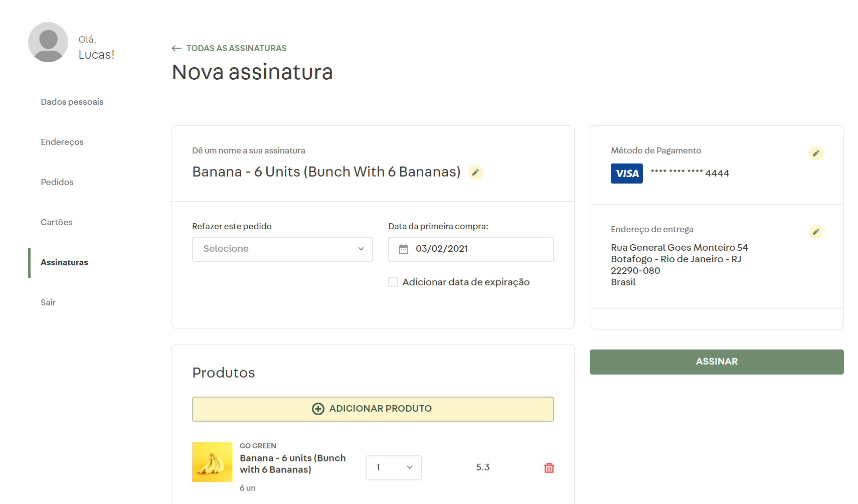Return to TODAS AS ASSINATURAS link
Image resolution: width=858 pixels, height=504 pixels.
pyautogui.click(x=236, y=49)
